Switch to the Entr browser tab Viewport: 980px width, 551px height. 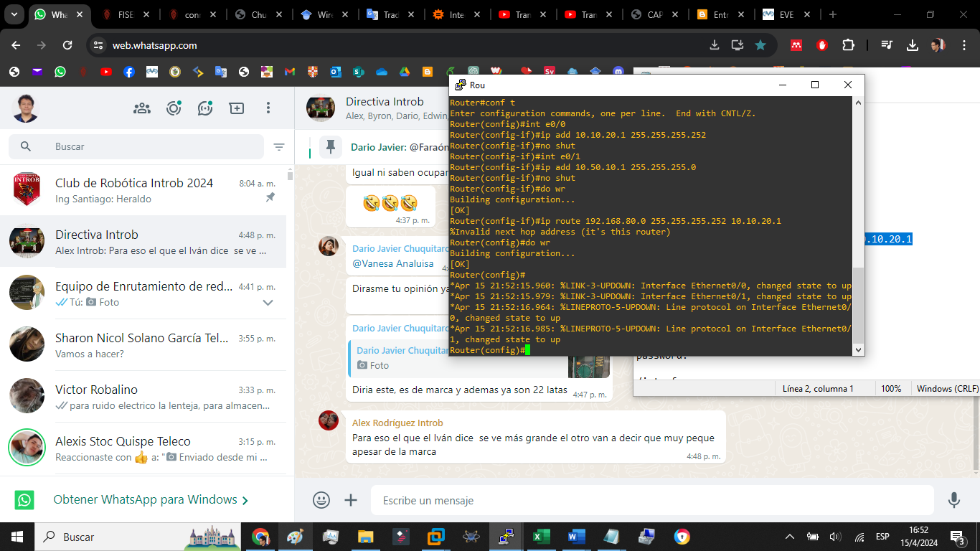pos(721,14)
